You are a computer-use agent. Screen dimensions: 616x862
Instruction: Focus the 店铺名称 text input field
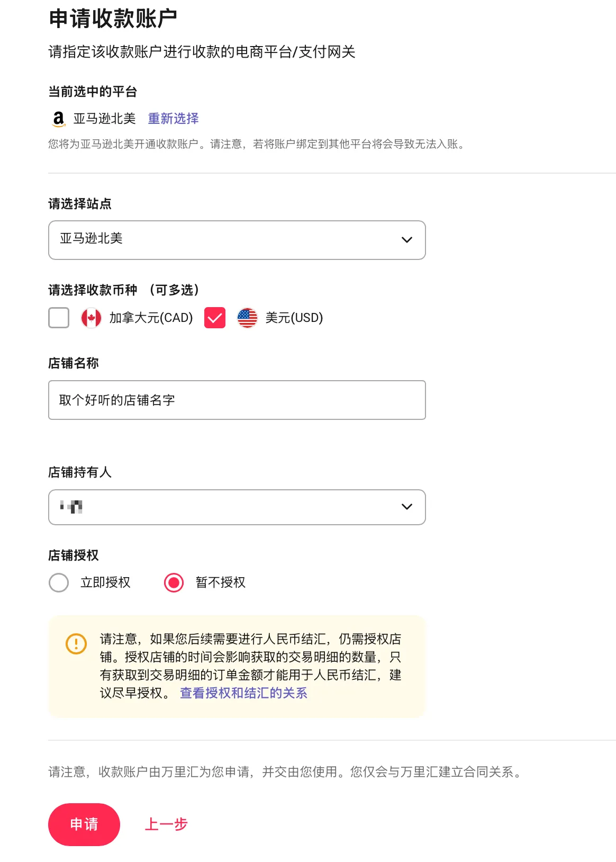[x=237, y=400]
